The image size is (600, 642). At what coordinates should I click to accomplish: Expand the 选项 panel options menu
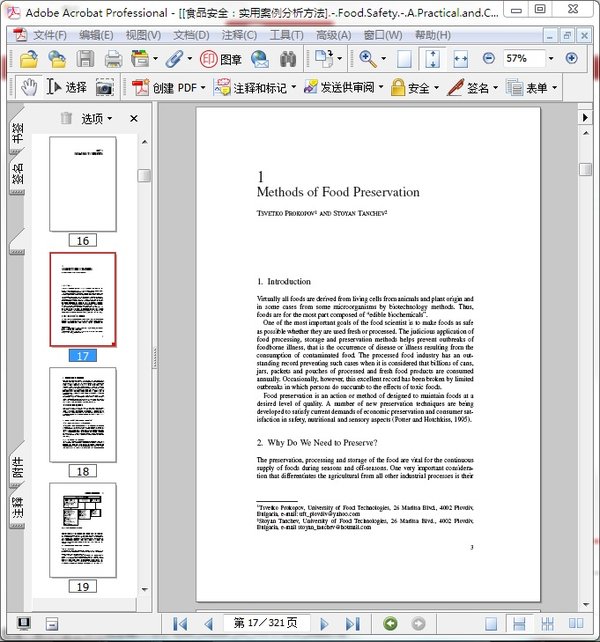96,118
